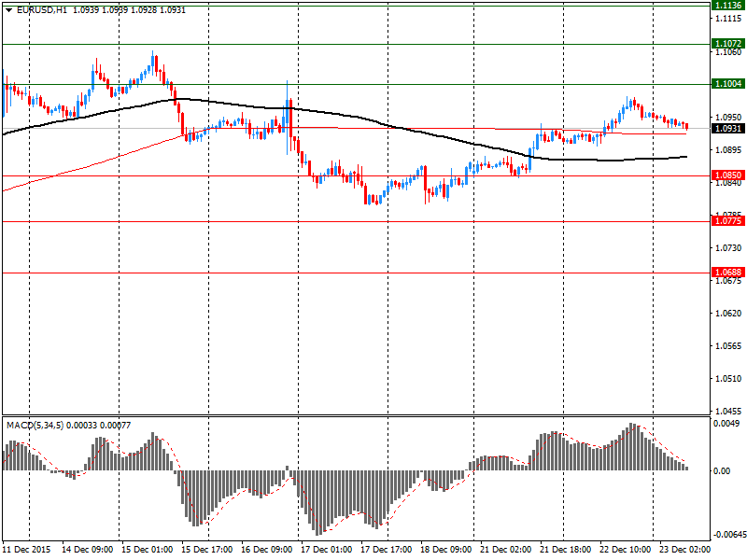The height and width of the screenshot is (560, 747).
Task: Click the green 1.1072 level label
Action: 728,44
